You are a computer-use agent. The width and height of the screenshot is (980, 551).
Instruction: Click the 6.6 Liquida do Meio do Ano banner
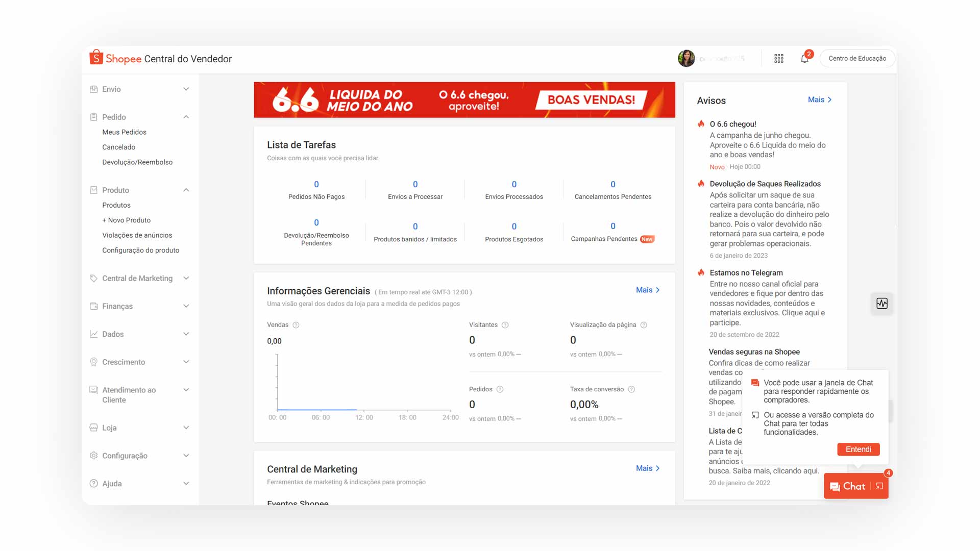pyautogui.click(x=464, y=100)
